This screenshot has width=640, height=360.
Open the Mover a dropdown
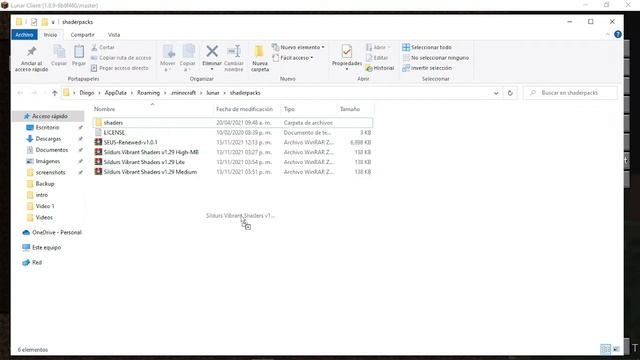coord(168,58)
